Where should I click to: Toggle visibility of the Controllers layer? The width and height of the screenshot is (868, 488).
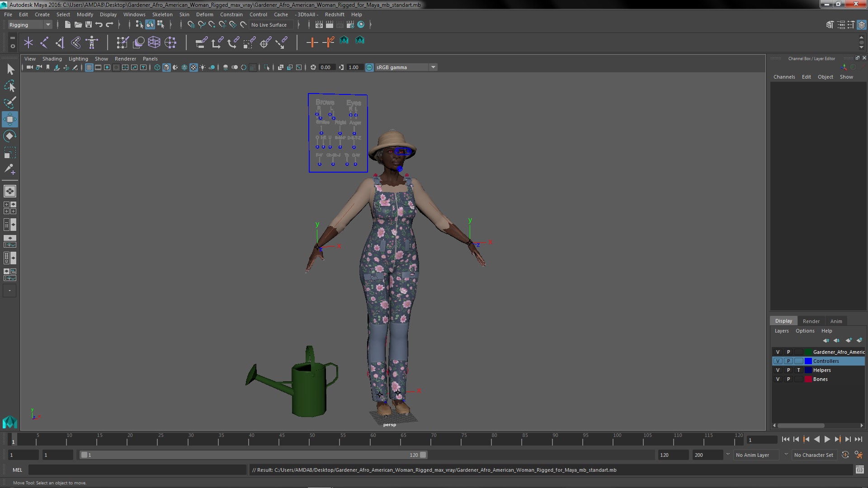click(778, 361)
